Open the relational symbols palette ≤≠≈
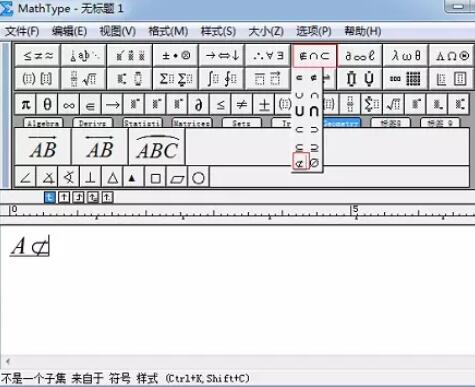Image resolution: width=475 pixels, height=387 pixels. [x=38, y=55]
